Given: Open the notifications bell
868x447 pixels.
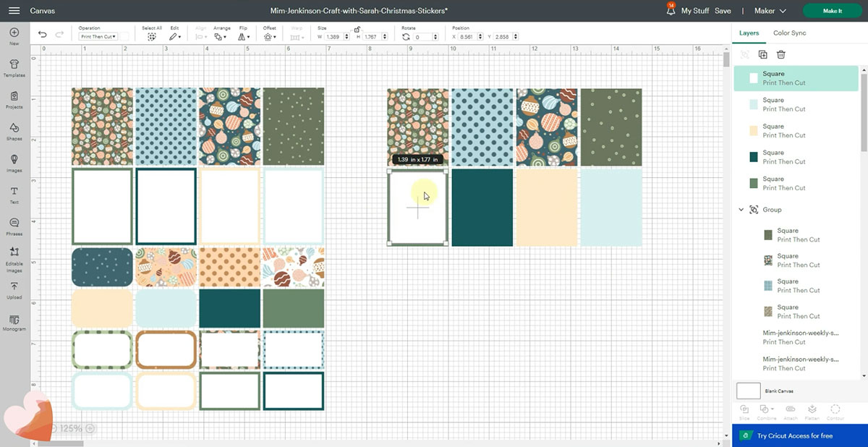Looking at the screenshot, I should pos(671,11).
